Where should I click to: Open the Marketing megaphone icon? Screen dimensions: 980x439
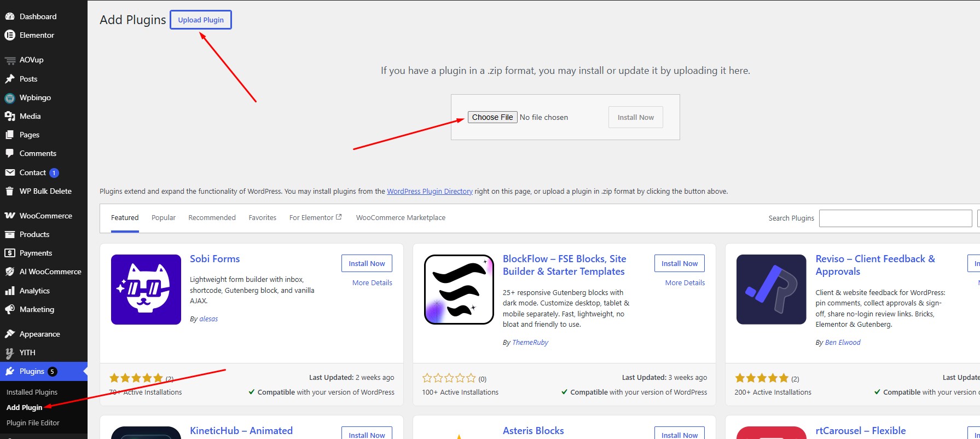tap(10, 309)
